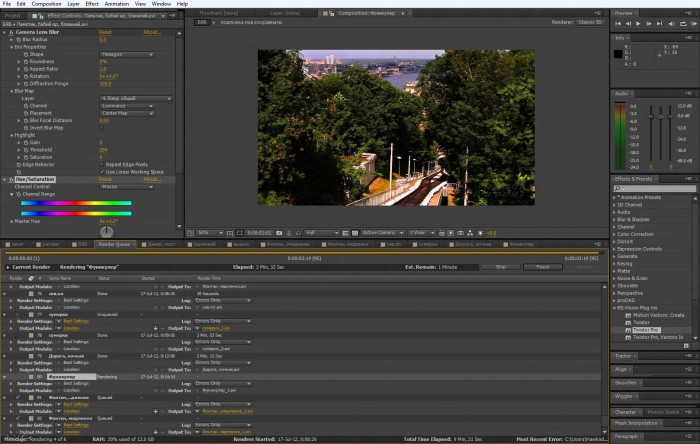Toggle the fx switch for Hue/Saturation
The image size is (700, 444).
12,179
